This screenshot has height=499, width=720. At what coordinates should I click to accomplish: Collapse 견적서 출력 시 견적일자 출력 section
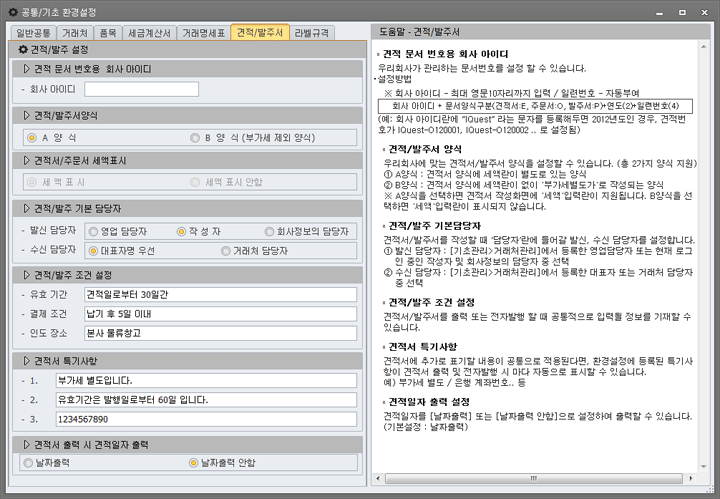(26, 445)
